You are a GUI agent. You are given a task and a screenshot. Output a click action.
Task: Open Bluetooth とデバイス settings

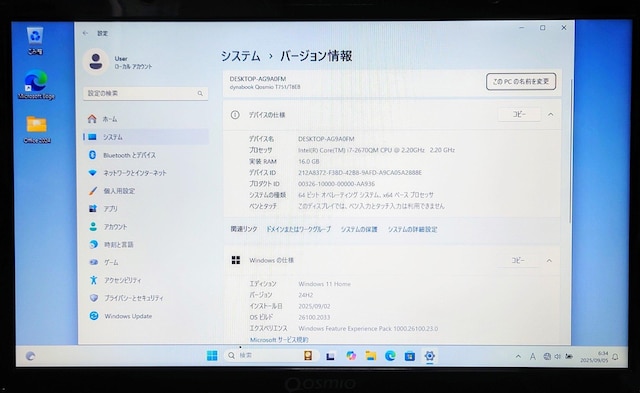pyautogui.click(x=146, y=155)
